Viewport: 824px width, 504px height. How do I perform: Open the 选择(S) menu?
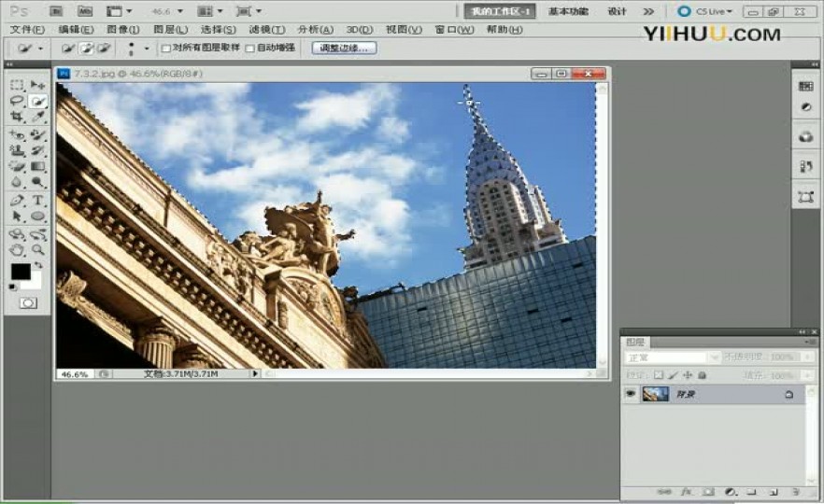[218, 30]
